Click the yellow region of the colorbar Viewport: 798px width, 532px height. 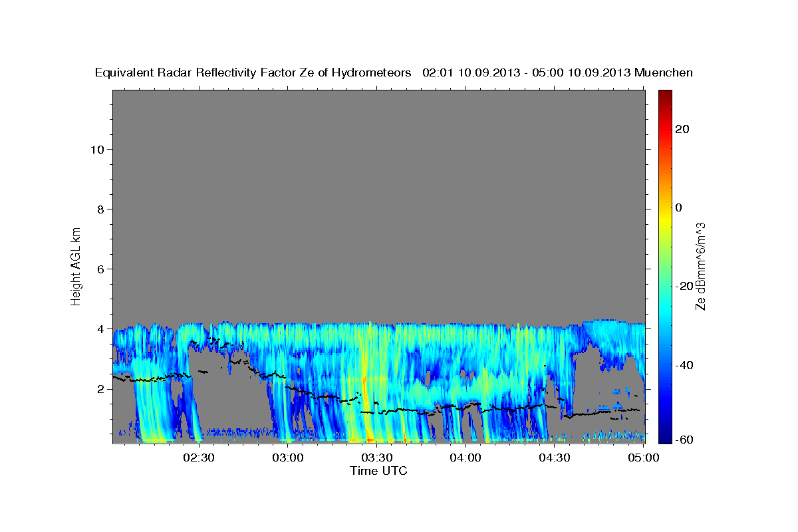pyautogui.click(x=665, y=219)
